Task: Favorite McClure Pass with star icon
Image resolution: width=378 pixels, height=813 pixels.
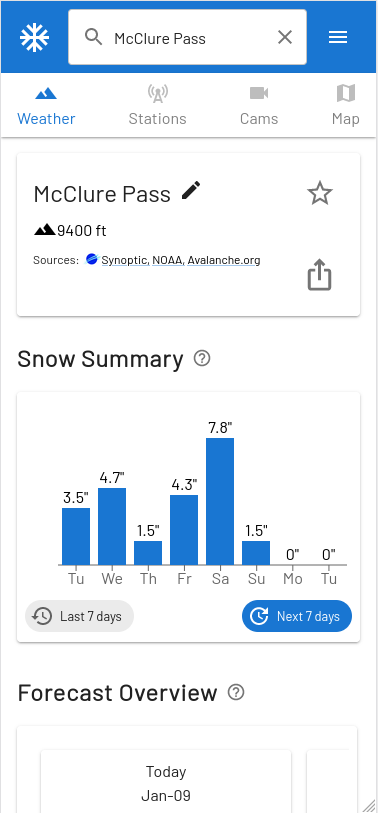Action: pyautogui.click(x=320, y=193)
